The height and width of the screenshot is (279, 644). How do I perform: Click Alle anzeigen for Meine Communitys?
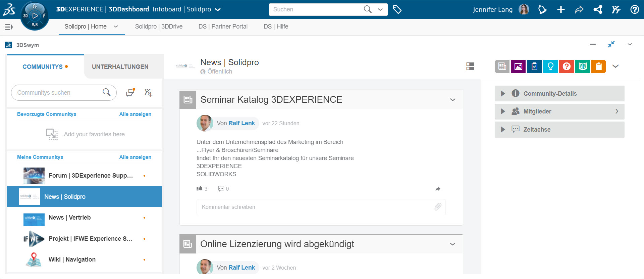click(x=135, y=157)
